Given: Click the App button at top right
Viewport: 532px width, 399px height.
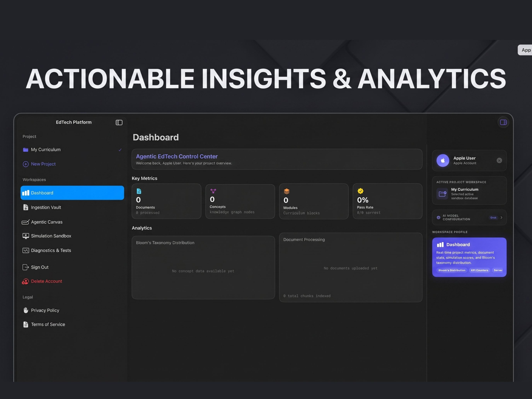Looking at the screenshot, I should click(525, 50).
